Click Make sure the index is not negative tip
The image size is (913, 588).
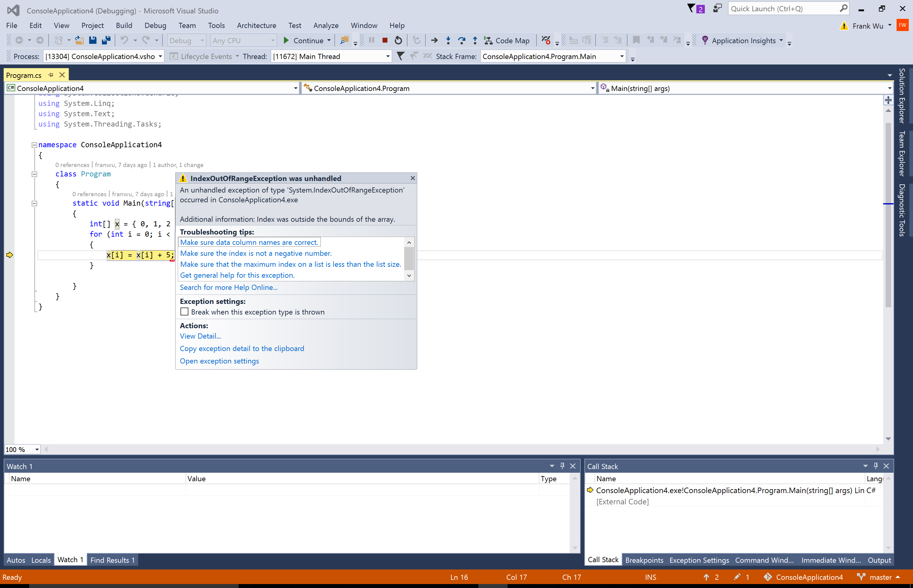(256, 253)
